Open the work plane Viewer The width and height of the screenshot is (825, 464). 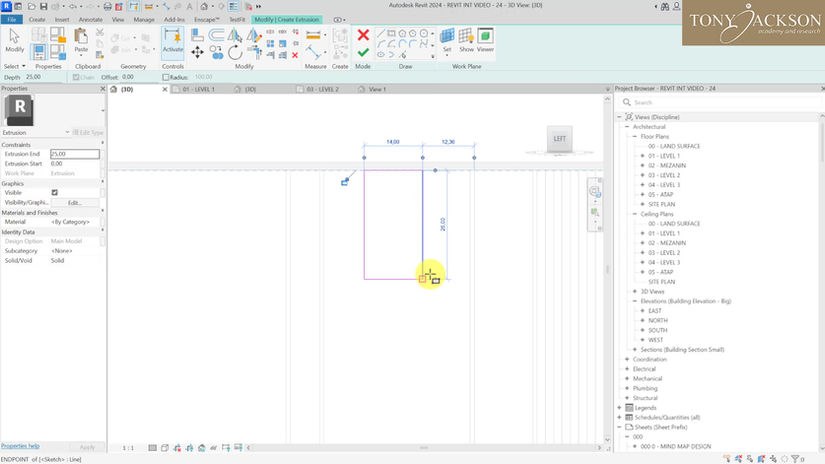(485, 41)
